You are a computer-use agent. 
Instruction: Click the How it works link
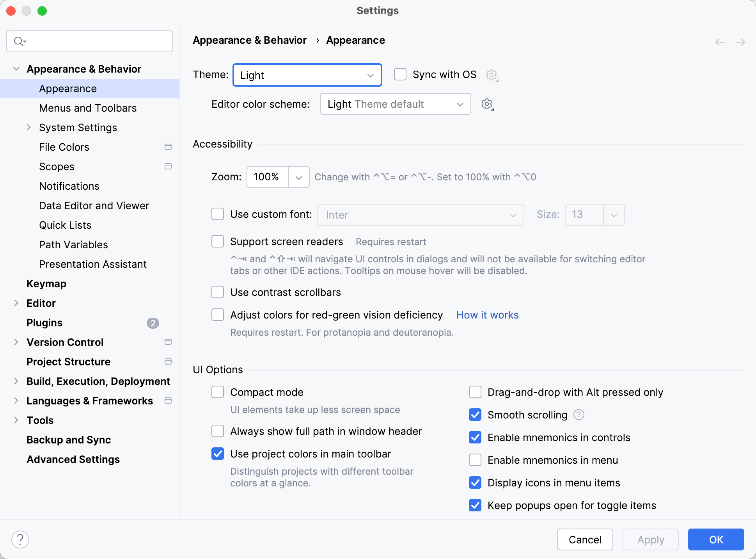coord(487,315)
